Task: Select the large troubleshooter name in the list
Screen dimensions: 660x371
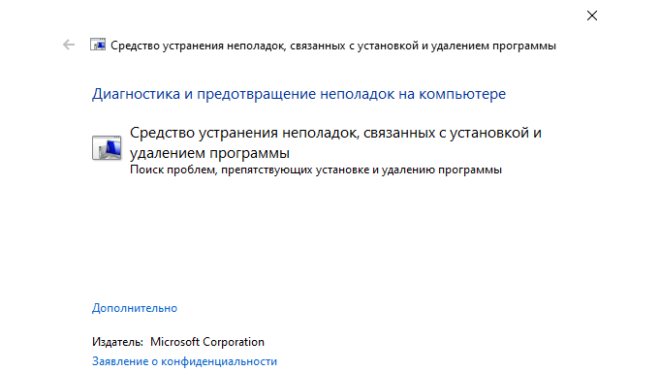Action: [x=335, y=143]
